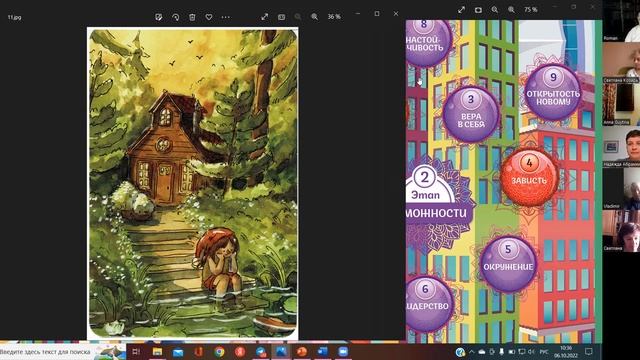Click the 75 % zoom level value
640x360 pixels.
pyautogui.click(x=531, y=9)
